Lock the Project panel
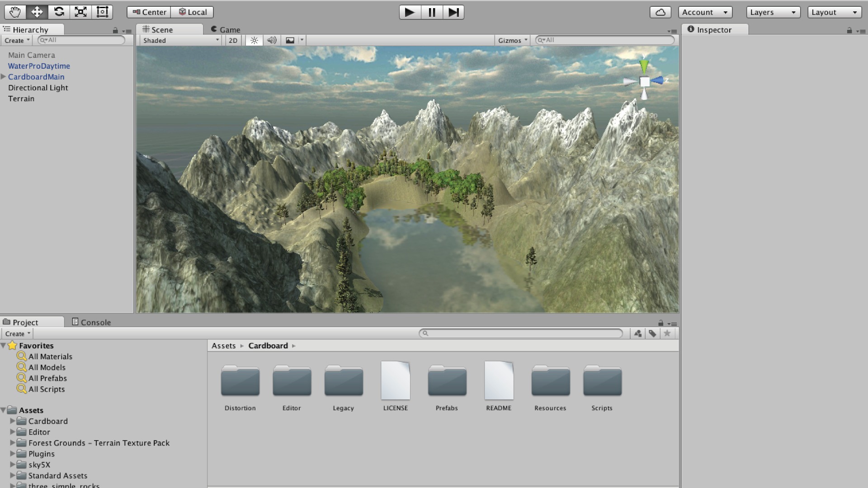The width and height of the screenshot is (868, 488). coord(661,323)
